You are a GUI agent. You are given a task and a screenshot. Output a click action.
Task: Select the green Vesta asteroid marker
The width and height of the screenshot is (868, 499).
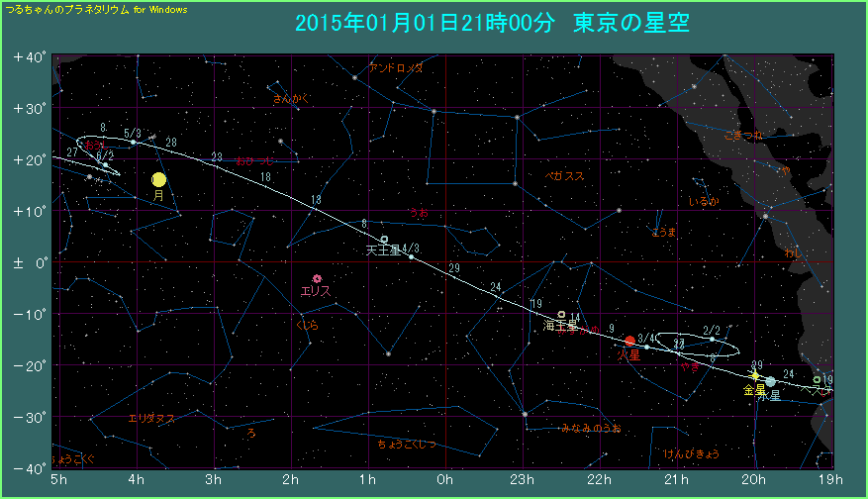pos(817,379)
